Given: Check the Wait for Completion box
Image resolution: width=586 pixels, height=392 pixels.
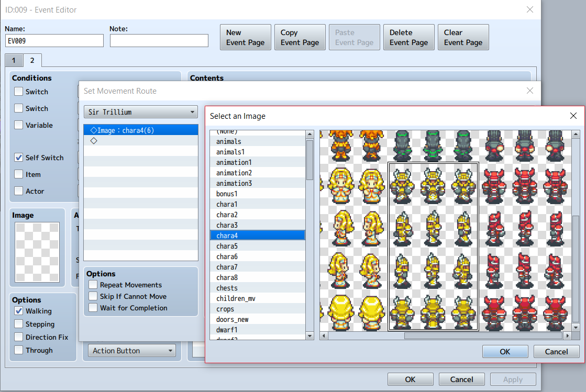Looking at the screenshot, I should (93, 308).
